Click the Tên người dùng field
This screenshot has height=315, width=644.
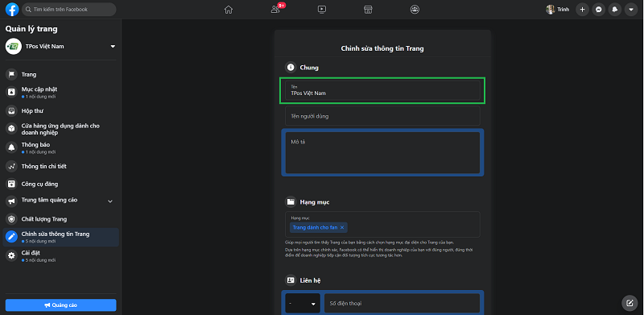(382, 116)
